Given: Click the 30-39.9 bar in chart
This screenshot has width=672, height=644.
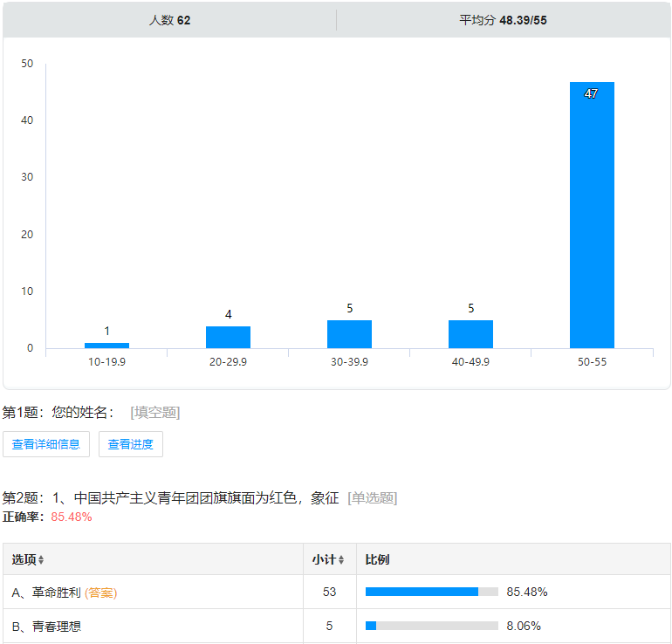Looking at the screenshot, I should coord(349,334).
